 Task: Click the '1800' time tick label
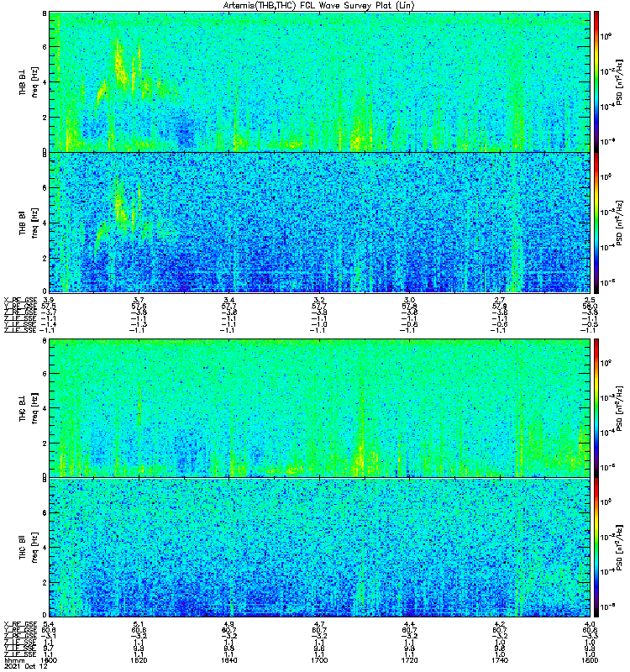(590, 660)
